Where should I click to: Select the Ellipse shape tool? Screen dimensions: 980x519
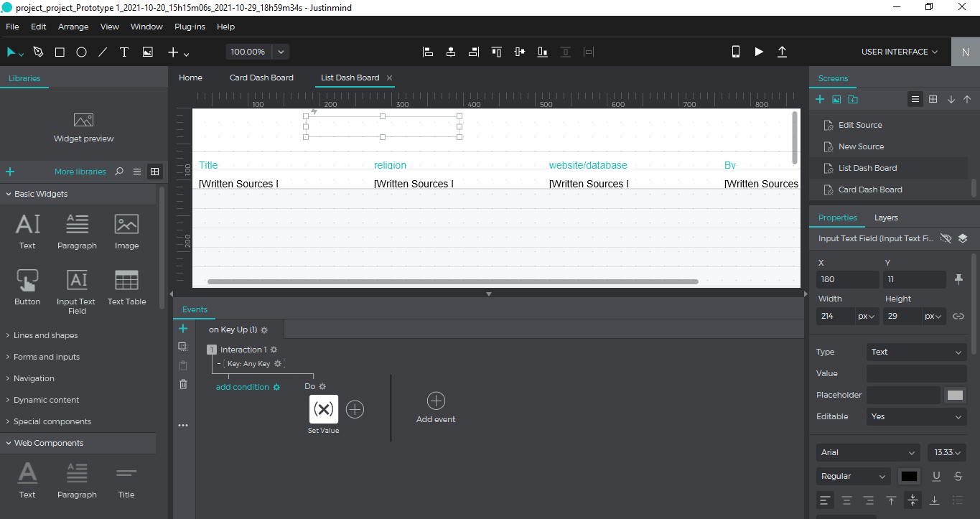tap(81, 52)
